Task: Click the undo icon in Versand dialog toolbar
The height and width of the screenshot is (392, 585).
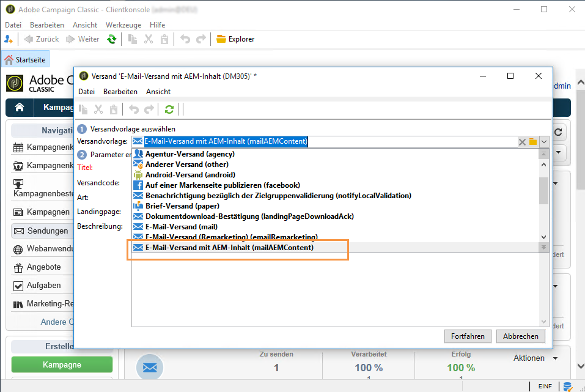Action: pos(133,109)
